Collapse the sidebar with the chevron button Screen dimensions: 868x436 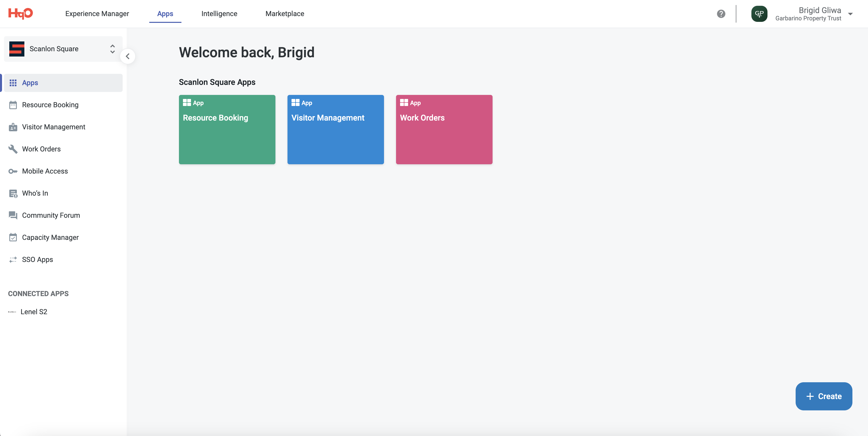click(128, 56)
